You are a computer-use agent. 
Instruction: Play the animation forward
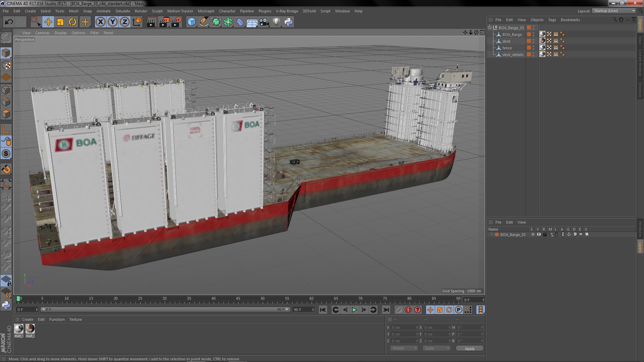354,310
